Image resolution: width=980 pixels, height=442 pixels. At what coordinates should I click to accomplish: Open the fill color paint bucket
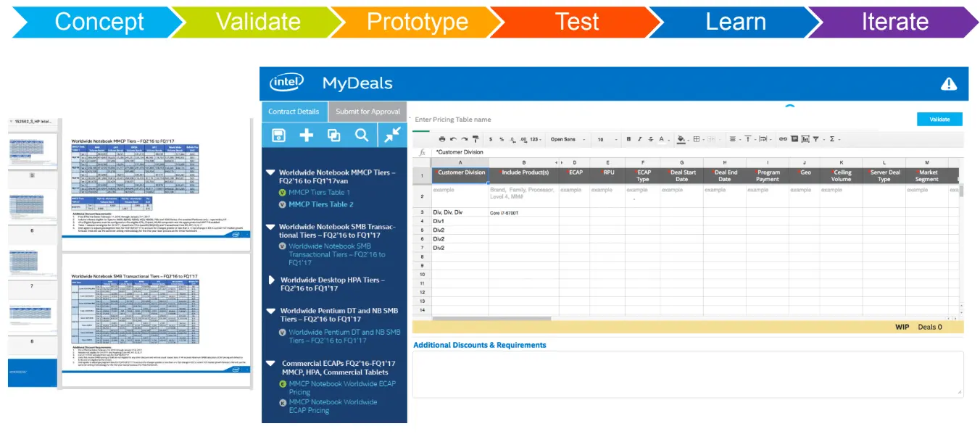pos(681,139)
